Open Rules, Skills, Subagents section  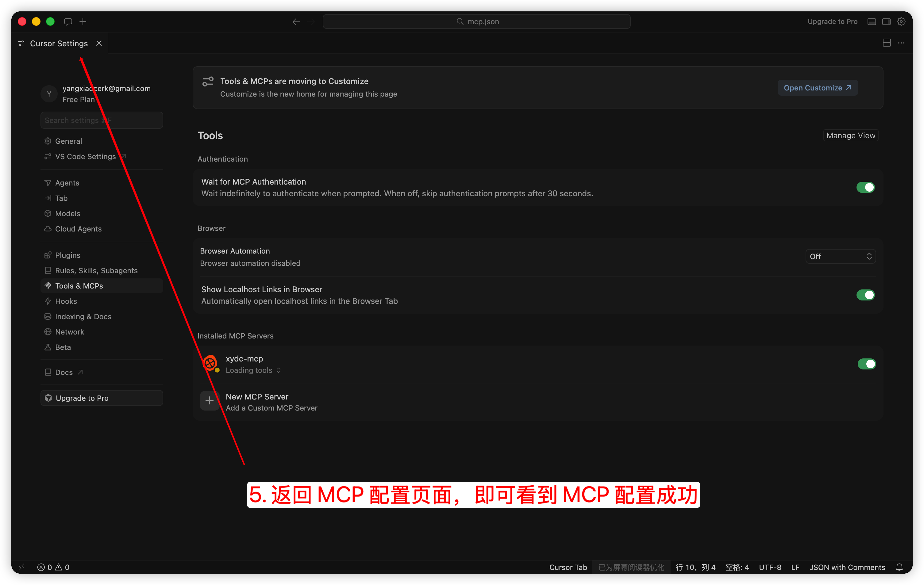102,271
